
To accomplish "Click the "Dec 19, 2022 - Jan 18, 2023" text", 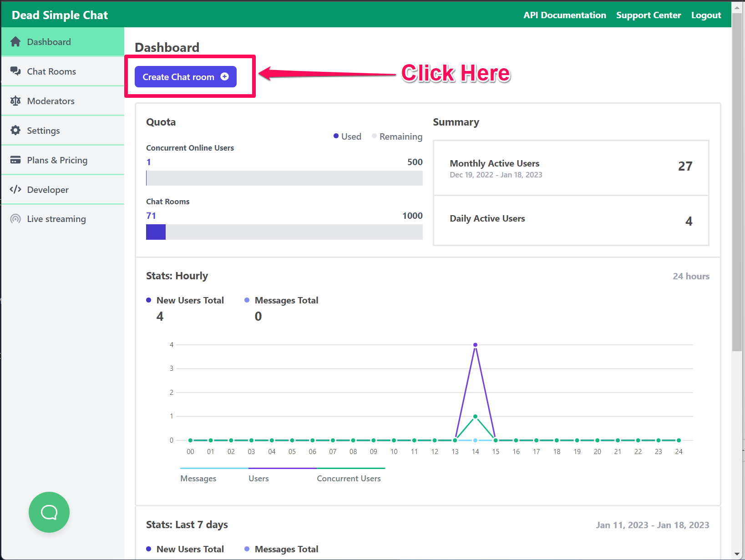I will [496, 175].
